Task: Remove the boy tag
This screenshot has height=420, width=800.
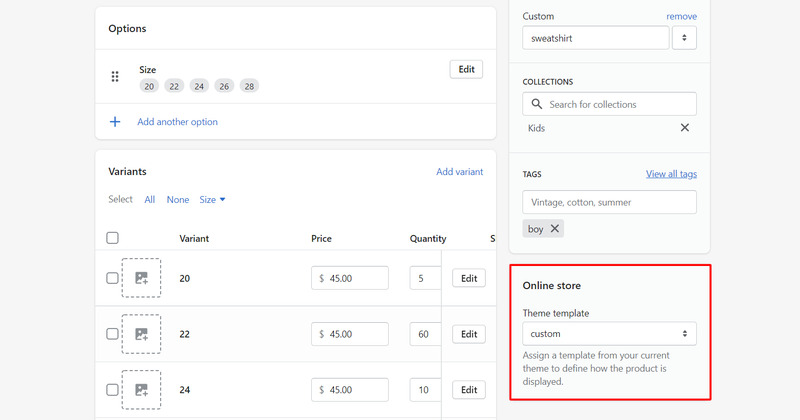Action: point(555,229)
